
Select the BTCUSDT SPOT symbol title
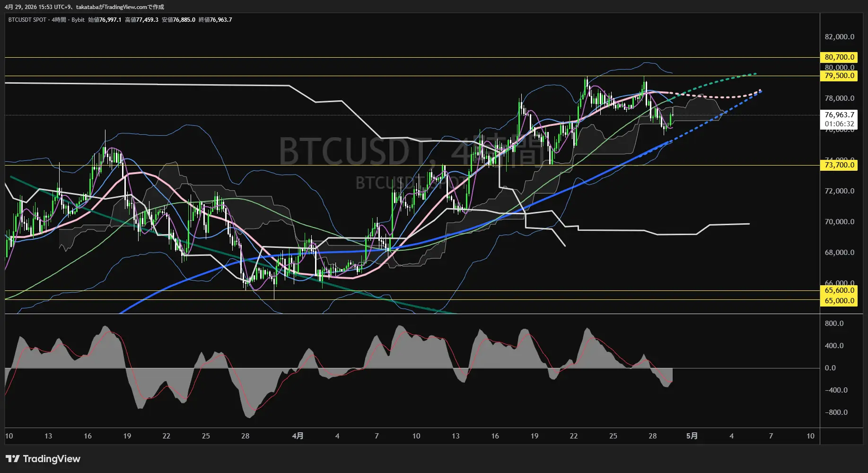click(27, 20)
